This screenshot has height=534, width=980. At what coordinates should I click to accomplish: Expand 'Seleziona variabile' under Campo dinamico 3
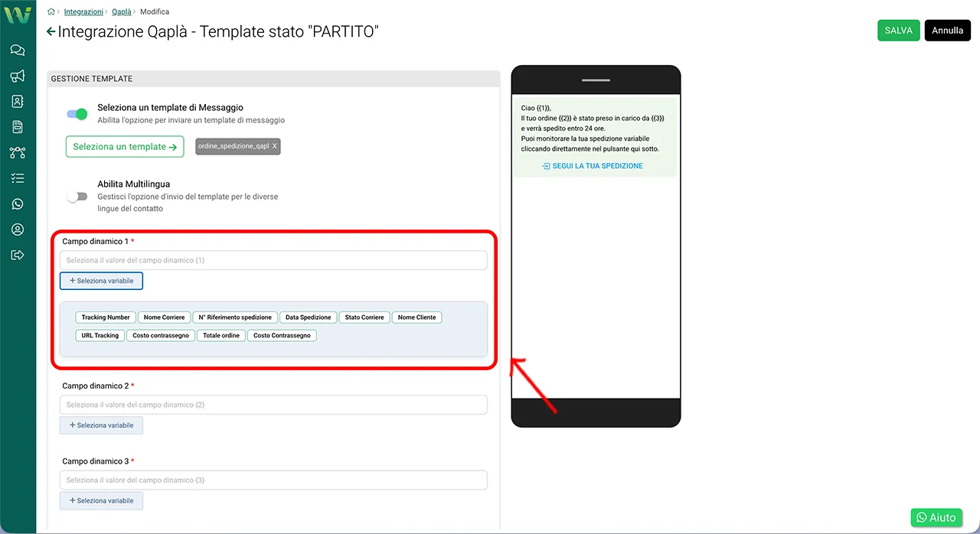point(101,501)
